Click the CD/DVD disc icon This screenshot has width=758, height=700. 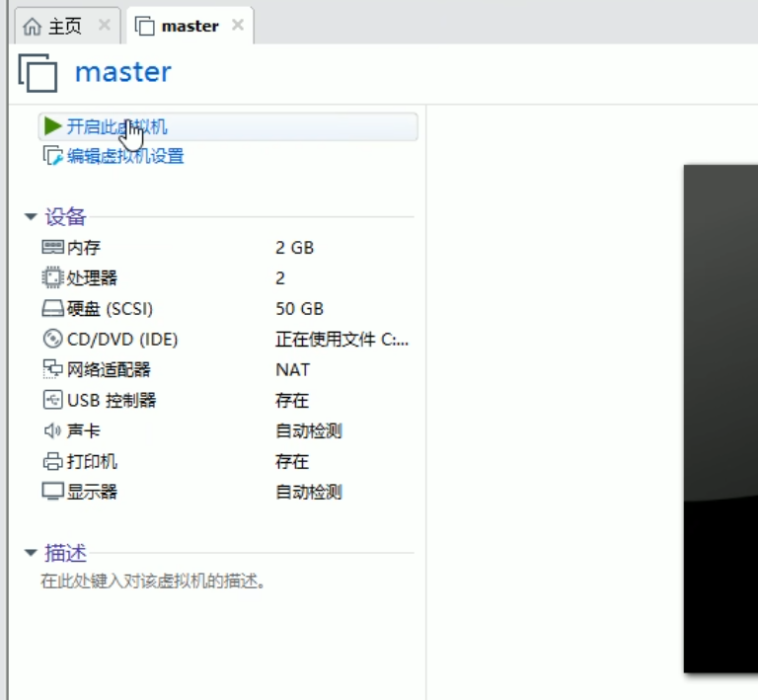click(x=52, y=339)
